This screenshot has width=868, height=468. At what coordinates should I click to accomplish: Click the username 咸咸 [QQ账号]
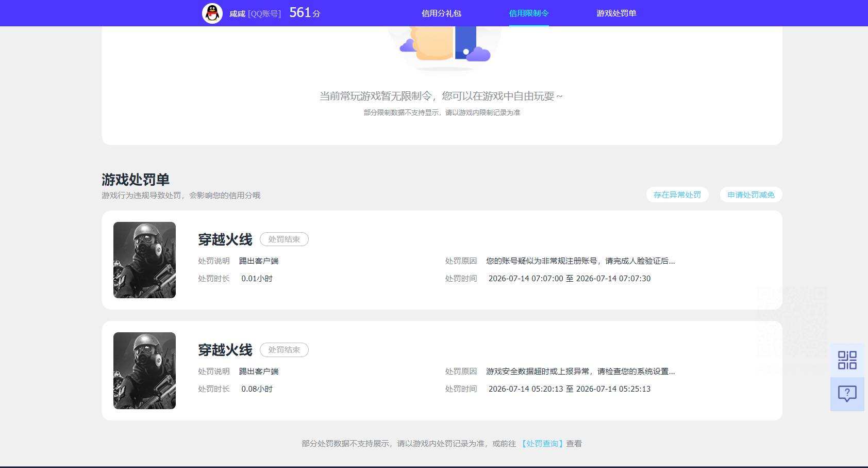[x=255, y=14]
